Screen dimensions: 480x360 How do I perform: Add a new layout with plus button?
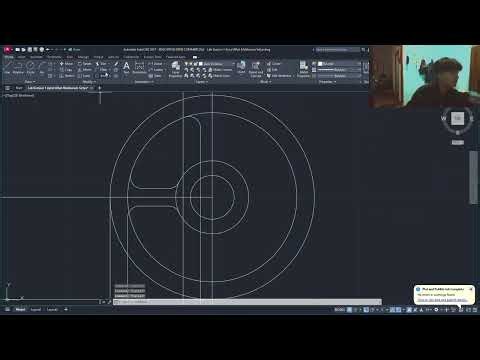coord(66,310)
